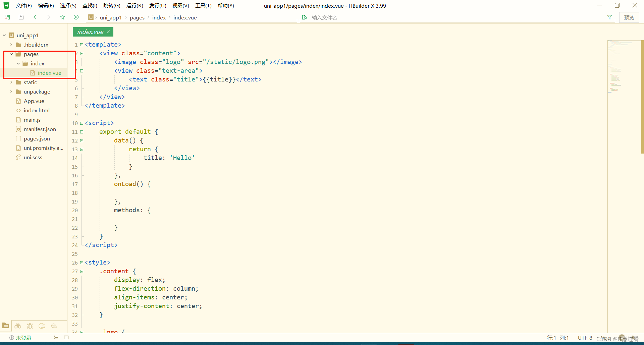644x345 pixels.
Task: Open the 跳转(G) menu
Action: tap(112, 6)
